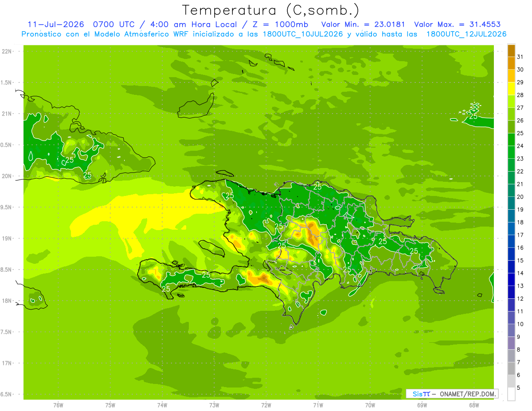
Task: Click the legend swatch between 29 and 30
Action: pyautogui.click(x=511, y=76)
